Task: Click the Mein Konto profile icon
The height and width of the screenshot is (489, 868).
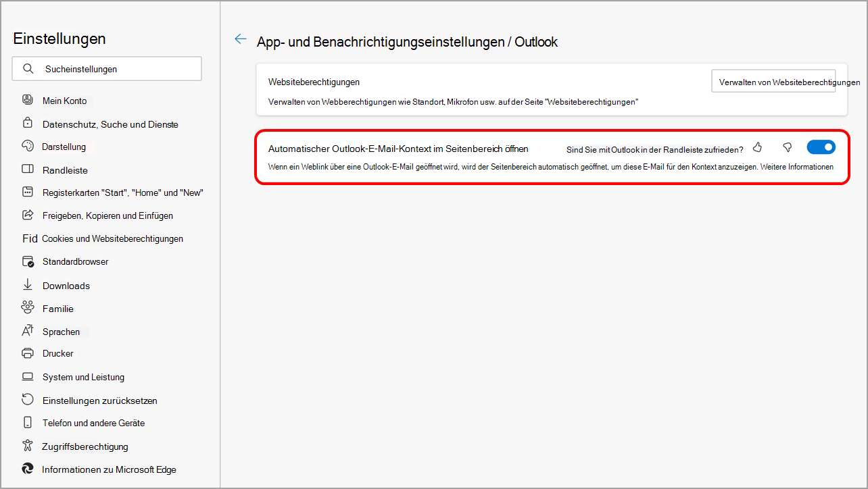Action: [28, 100]
